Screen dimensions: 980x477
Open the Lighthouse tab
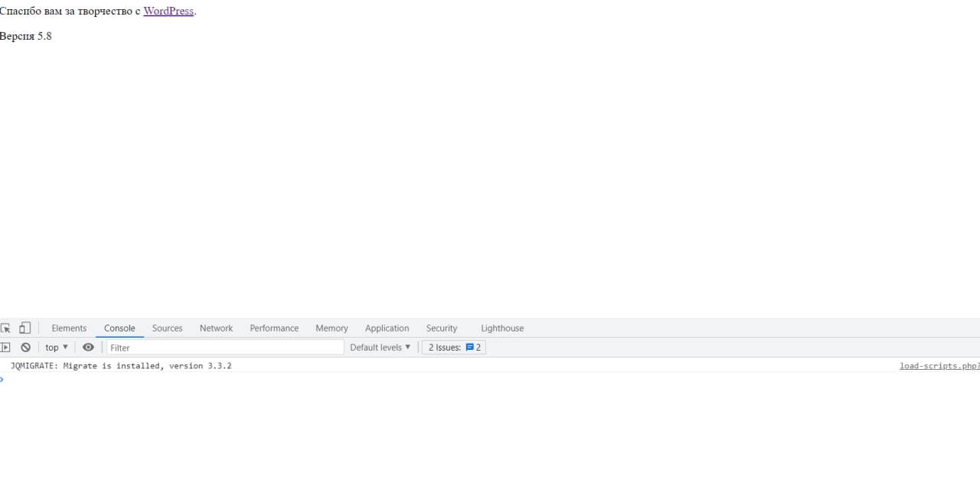pos(502,328)
